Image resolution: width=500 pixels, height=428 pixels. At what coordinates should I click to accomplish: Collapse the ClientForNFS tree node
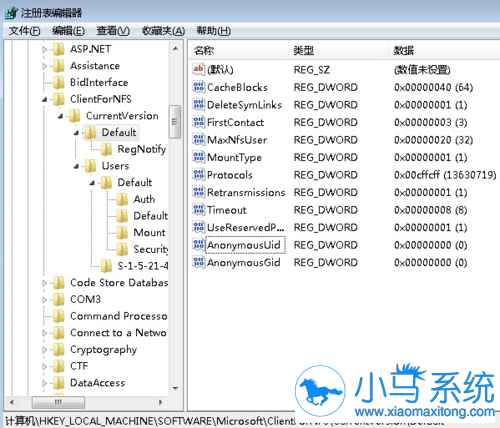point(44,99)
